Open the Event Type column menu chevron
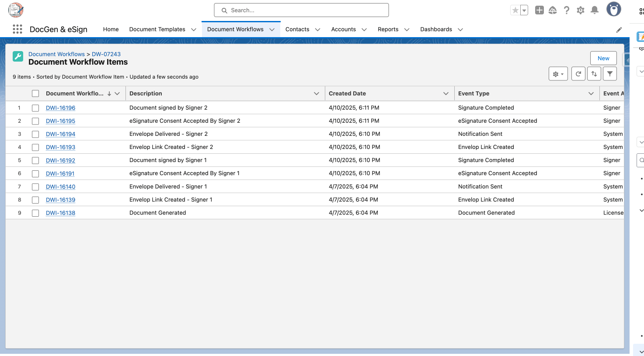Viewport: 644px width, 356px height. coord(591,93)
